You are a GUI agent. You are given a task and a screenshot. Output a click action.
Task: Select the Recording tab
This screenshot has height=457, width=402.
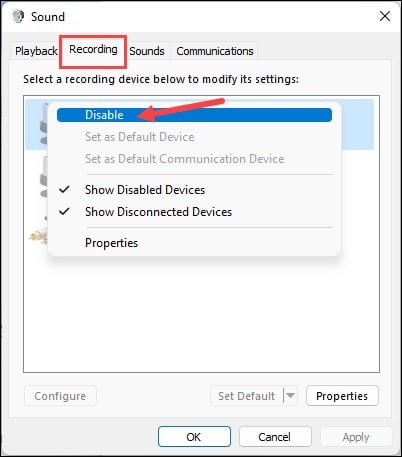[x=93, y=49]
